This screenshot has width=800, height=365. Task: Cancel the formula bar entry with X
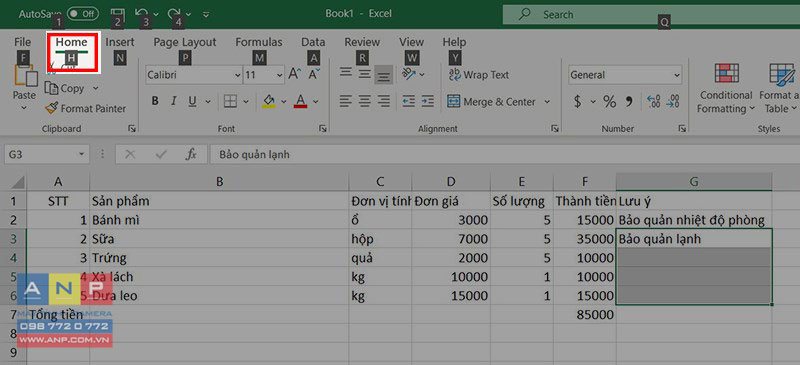click(130, 154)
